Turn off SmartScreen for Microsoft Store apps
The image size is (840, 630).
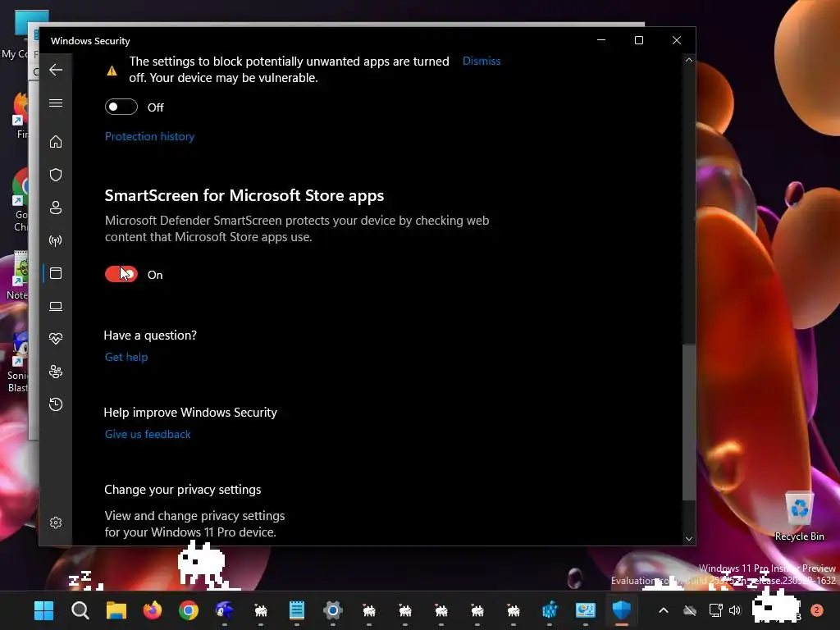pyautogui.click(x=121, y=274)
